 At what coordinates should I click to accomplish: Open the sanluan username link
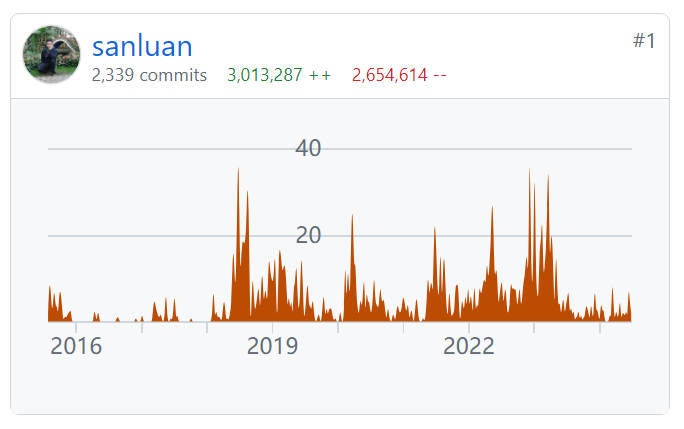(142, 46)
